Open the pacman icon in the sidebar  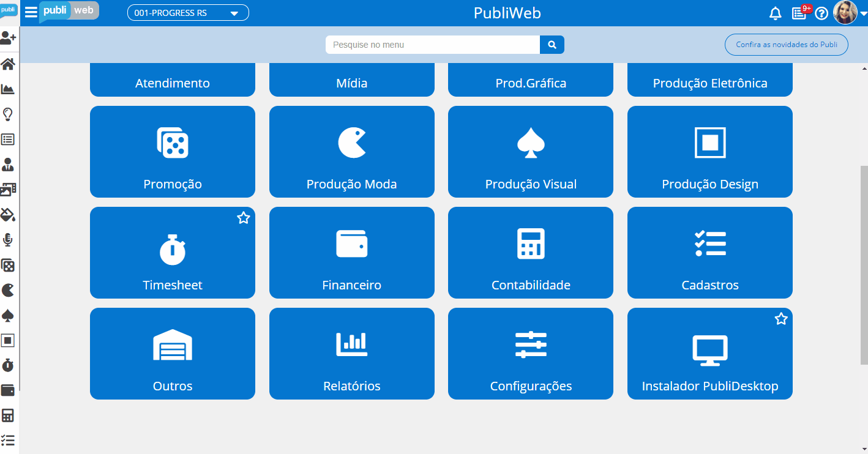tap(8, 290)
